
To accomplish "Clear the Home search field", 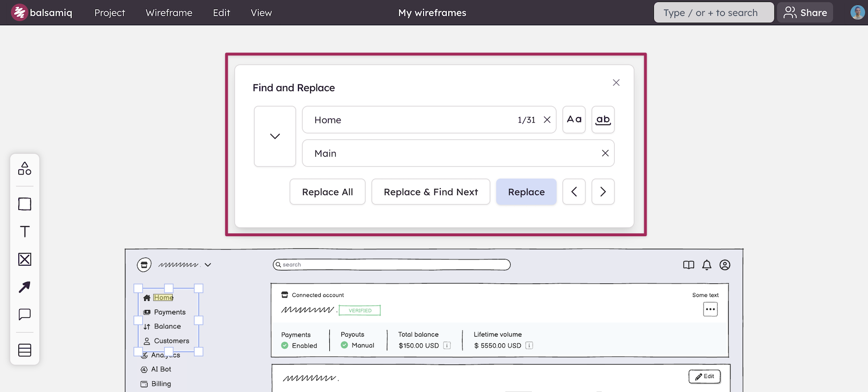I will pos(547,120).
